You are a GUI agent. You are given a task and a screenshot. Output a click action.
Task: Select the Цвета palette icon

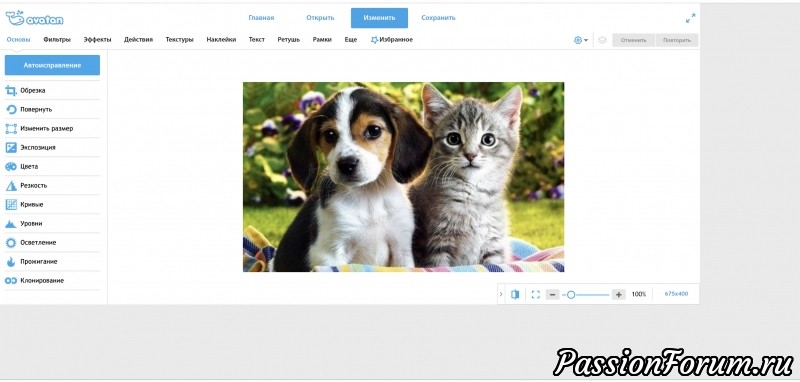tap(11, 166)
